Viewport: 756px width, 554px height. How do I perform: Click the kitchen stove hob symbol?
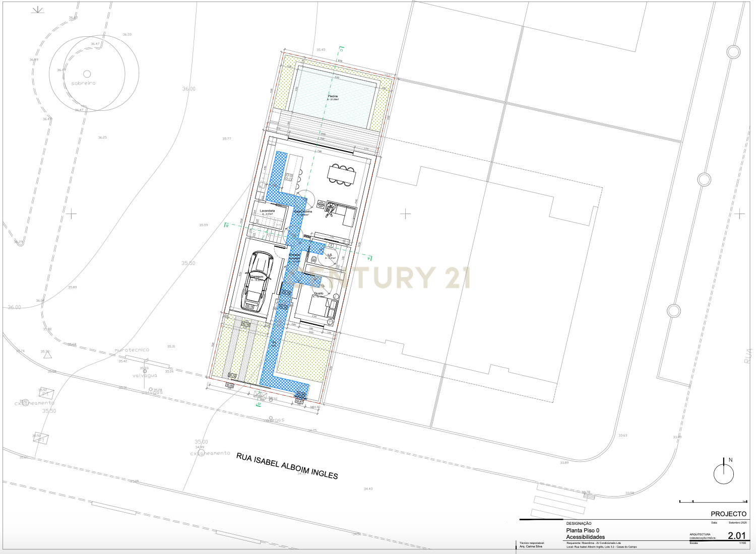click(x=289, y=177)
